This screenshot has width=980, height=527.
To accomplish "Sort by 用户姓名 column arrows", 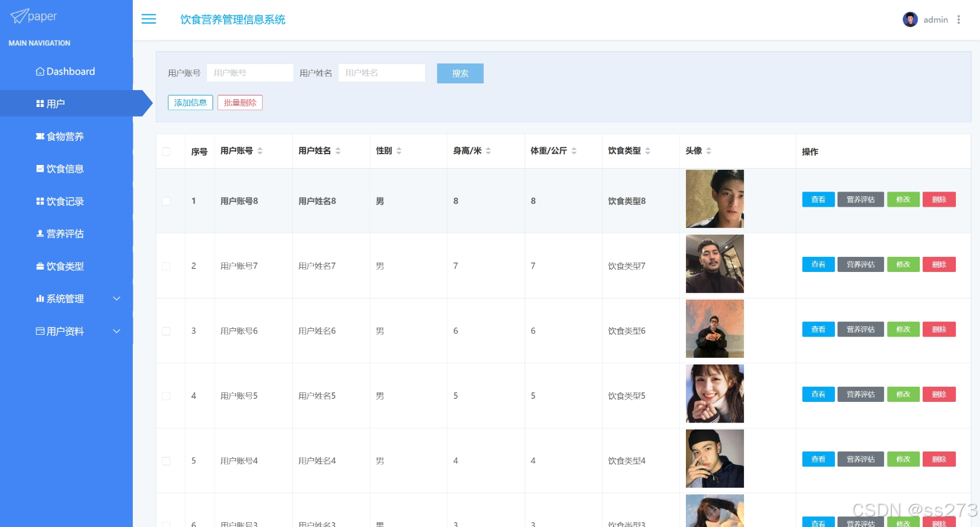I will pyautogui.click(x=338, y=150).
